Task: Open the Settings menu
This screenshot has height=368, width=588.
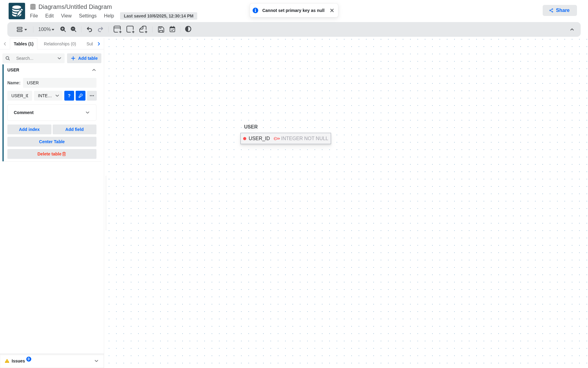Action: [88, 16]
